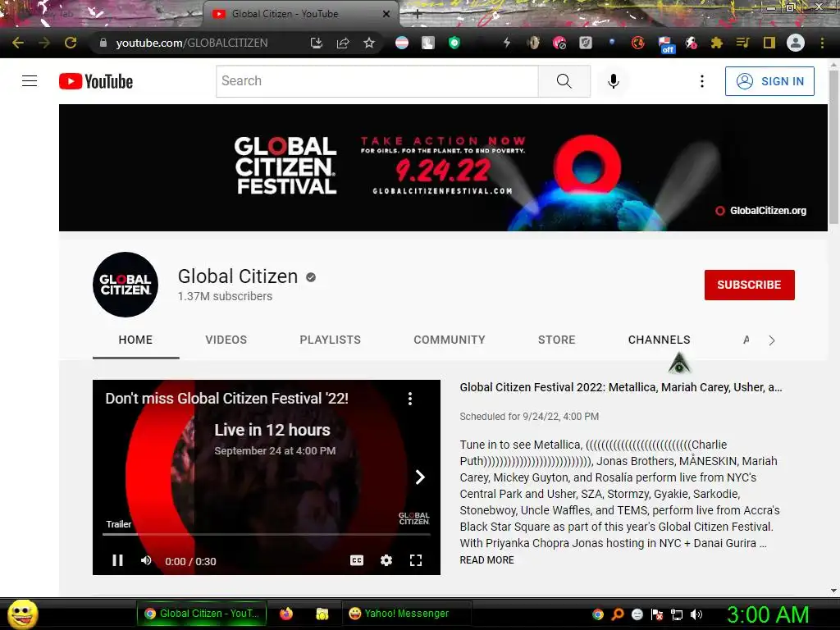Click the 3:00 AM taskbar clock
Viewport: 840px width, 630px height.
[x=768, y=614]
